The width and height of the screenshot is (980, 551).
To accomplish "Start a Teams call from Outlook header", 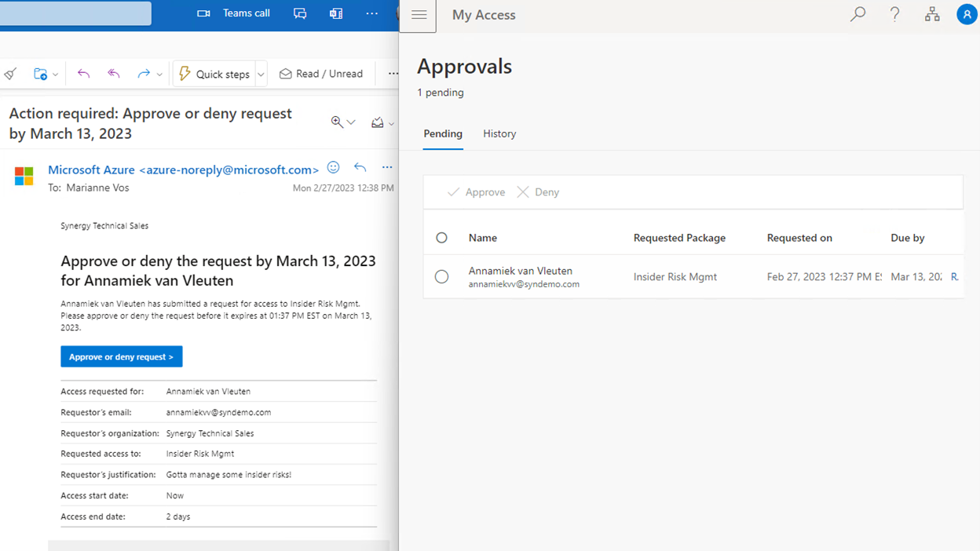I will point(233,13).
